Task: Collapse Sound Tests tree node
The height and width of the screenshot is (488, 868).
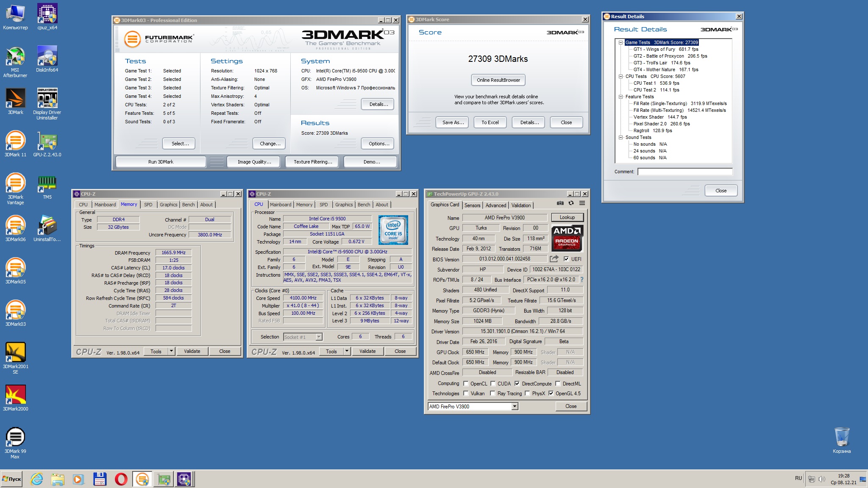Action: coord(620,137)
